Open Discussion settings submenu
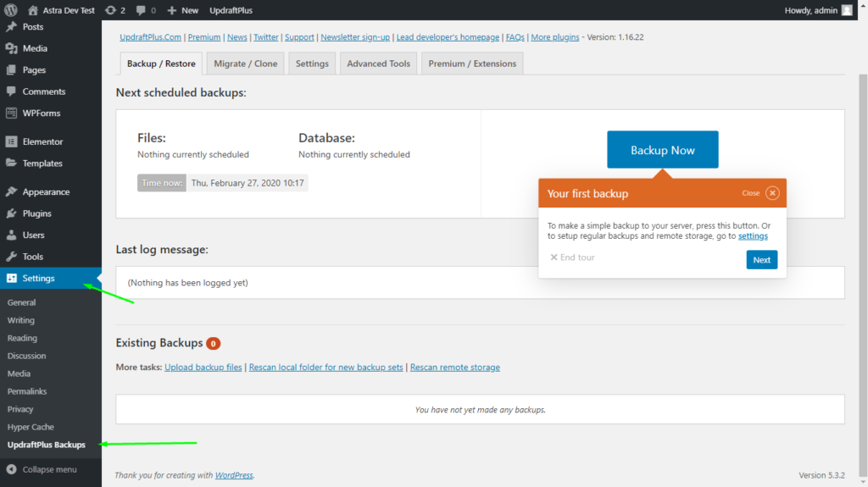Image resolution: width=868 pixels, height=487 pixels. pos(26,355)
